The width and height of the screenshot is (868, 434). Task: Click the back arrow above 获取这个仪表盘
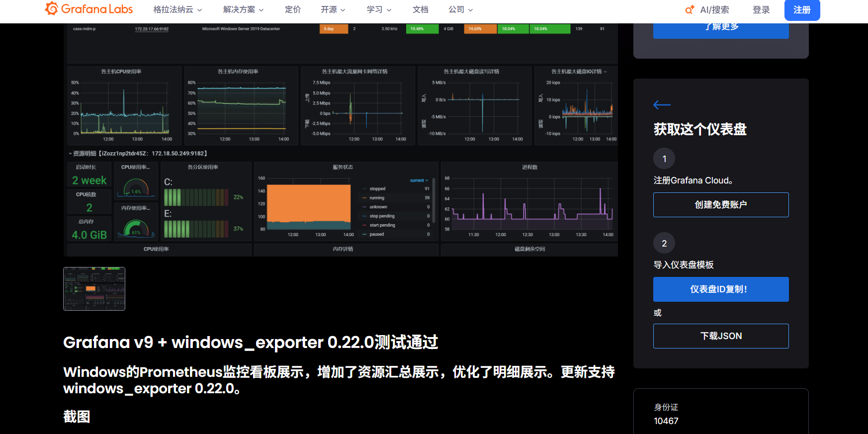pos(662,105)
